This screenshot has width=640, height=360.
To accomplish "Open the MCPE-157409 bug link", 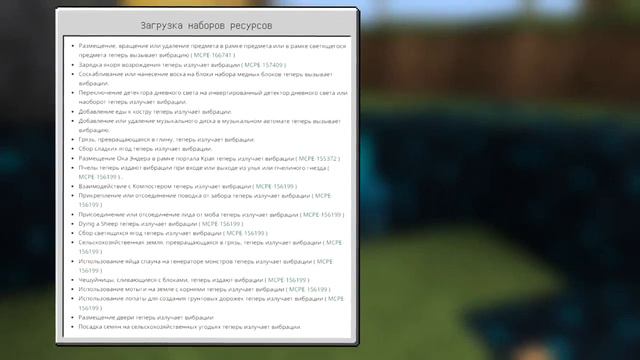I will (263, 65).
